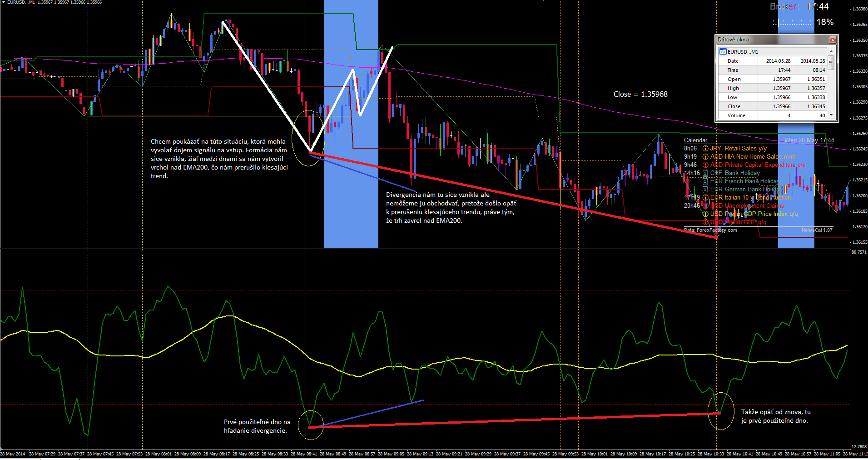Select the 'EURUSD..,M1' header row in data window

point(773,52)
